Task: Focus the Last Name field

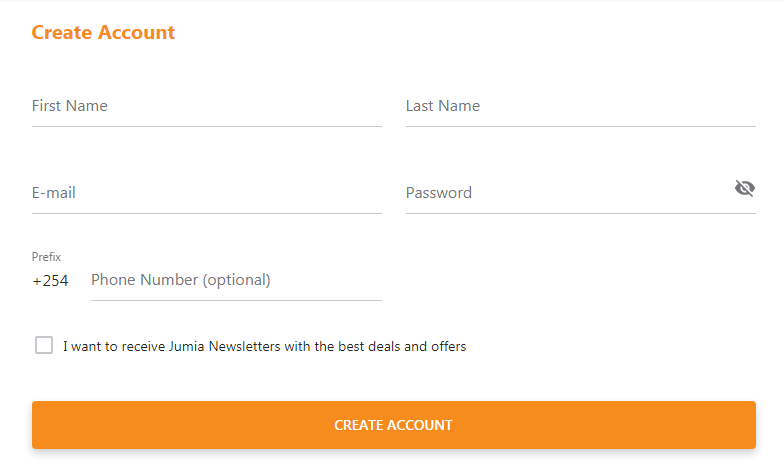Action: coord(581,106)
